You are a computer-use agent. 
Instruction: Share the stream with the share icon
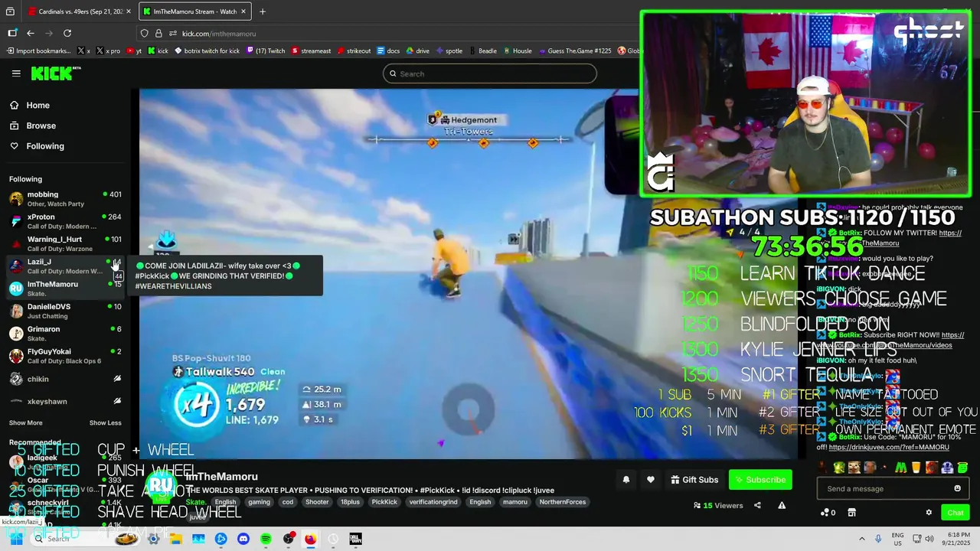click(x=757, y=505)
